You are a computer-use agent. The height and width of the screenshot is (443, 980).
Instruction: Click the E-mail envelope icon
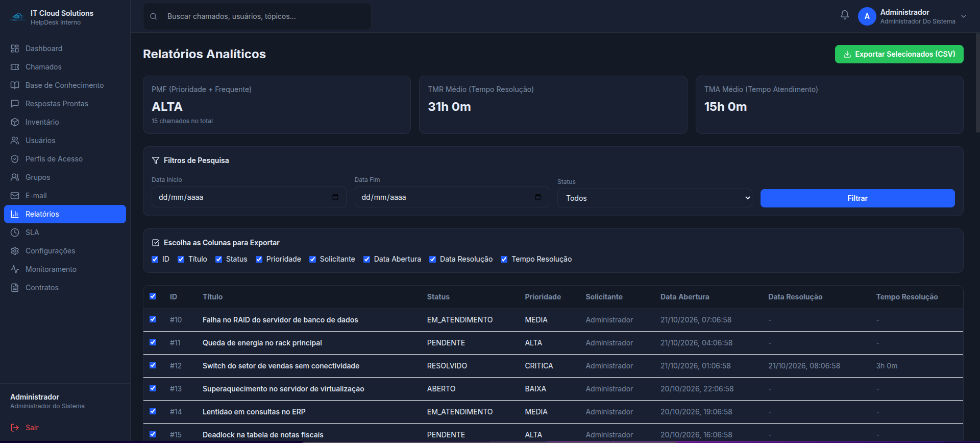coord(15,196)
